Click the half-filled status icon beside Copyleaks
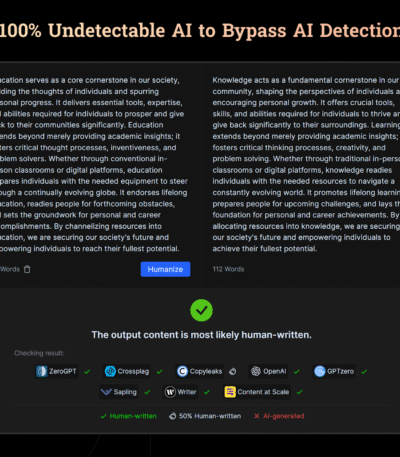Viewport: 400px width, 457px height. pyautogui.click(x=233, y=371)
